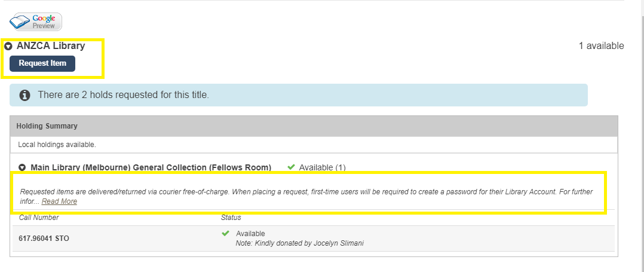Click the '2 holds requested' notice text

pyautogui.click(x=123, y=95)
